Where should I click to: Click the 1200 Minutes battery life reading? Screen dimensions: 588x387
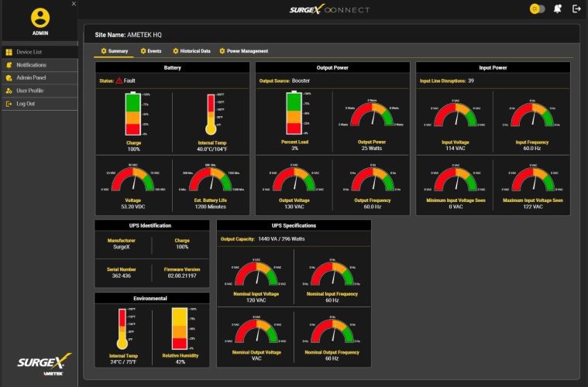pyautogui.click(x=211, y=207)
